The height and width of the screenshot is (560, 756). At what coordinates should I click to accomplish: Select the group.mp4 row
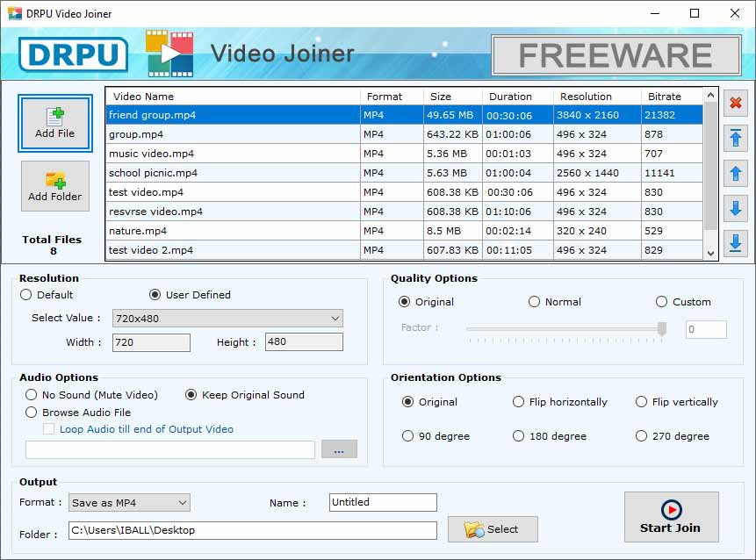404,134
